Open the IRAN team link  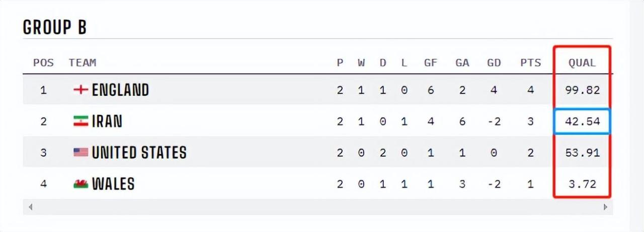click(107, 121)
